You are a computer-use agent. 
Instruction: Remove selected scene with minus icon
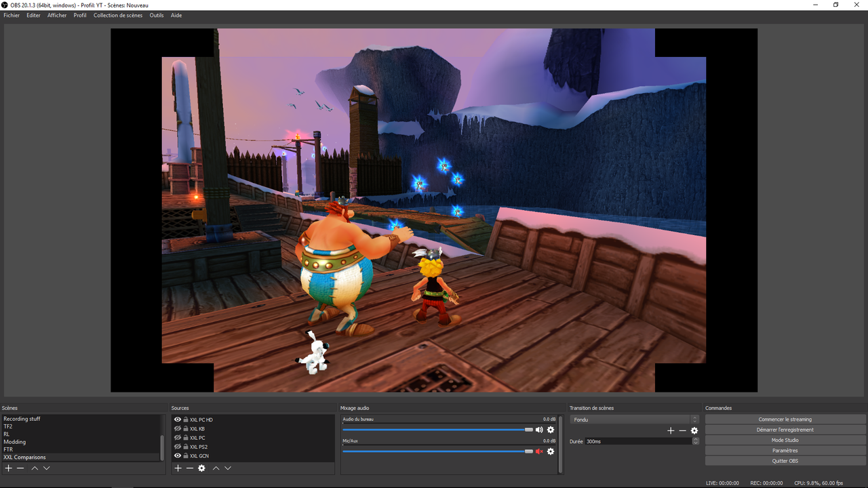(x=21, y=468)
